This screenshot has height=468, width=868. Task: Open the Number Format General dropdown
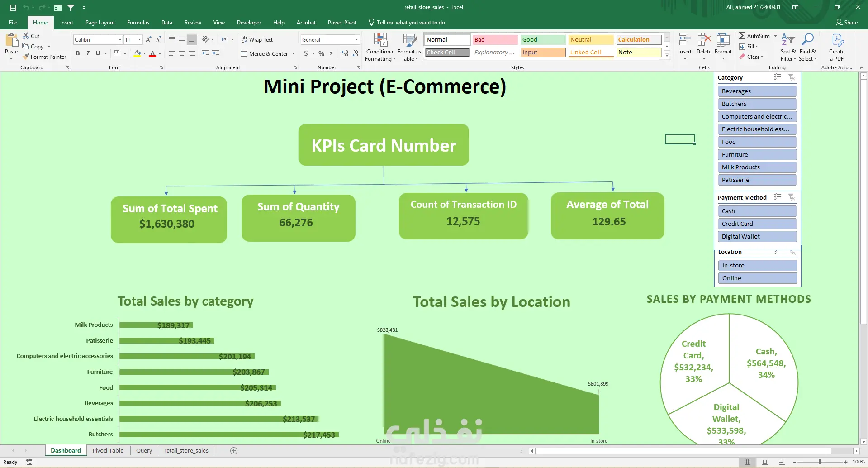pyautogui.click(x=356, y=40)
